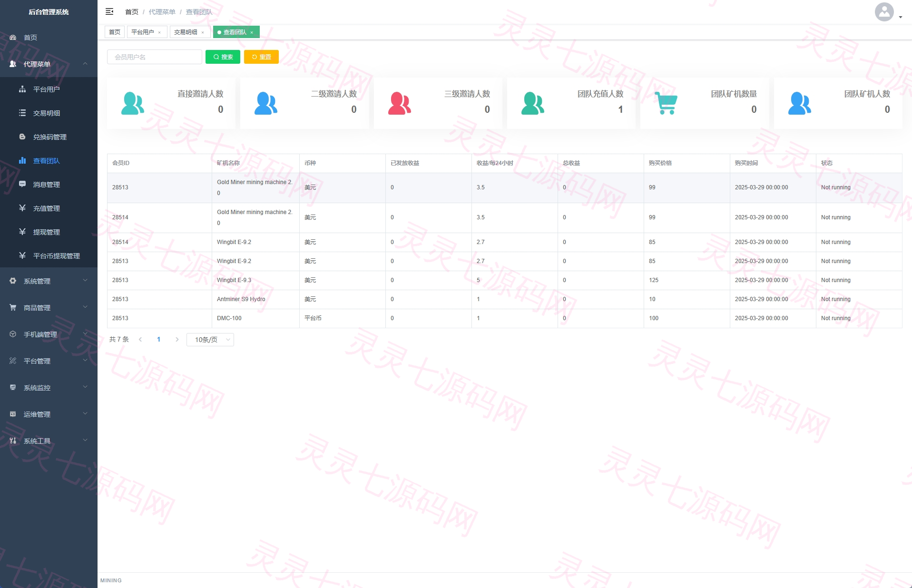Go to 首页 via breadcrumb
The width and height of the screenshot is (912, 588).
click(132, 12)
